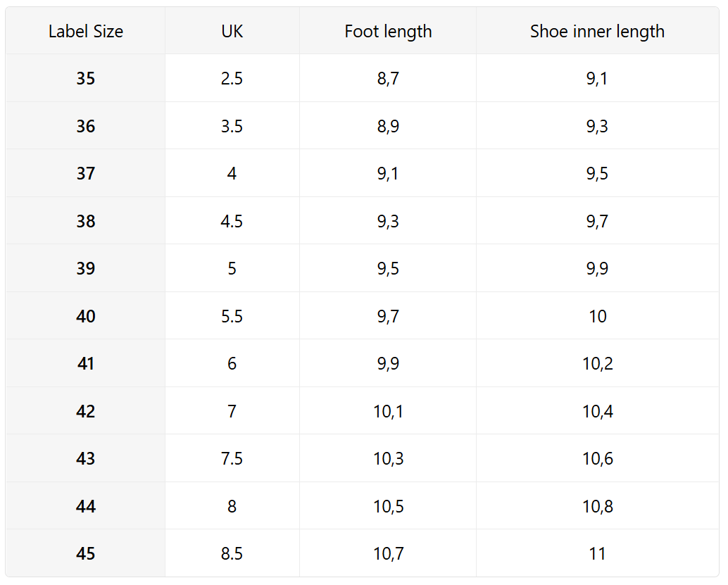Click UK size 7.5 cell
The image size is (728, 585).
(x=232, y=459)
